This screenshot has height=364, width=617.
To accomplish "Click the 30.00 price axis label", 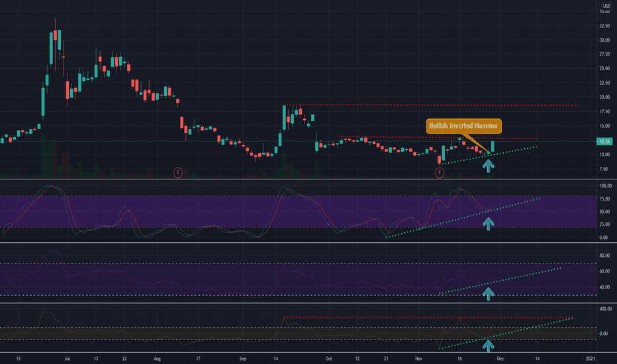I will 604,40.
